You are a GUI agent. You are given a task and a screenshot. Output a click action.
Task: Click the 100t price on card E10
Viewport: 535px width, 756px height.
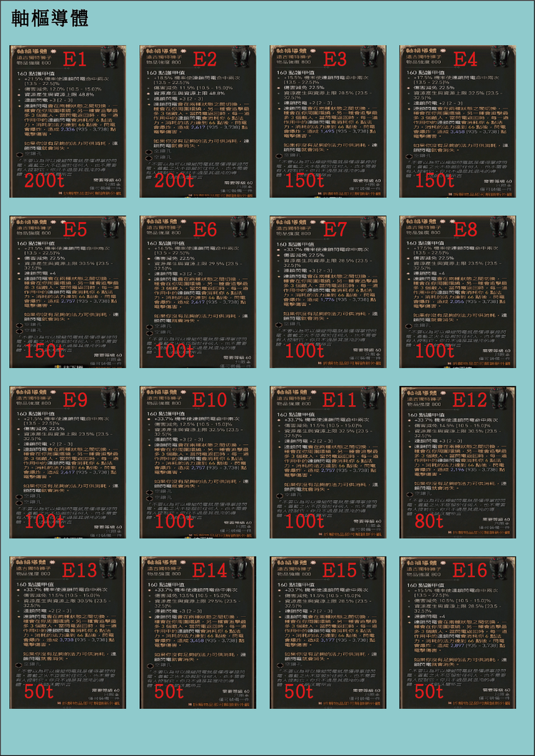175,521
